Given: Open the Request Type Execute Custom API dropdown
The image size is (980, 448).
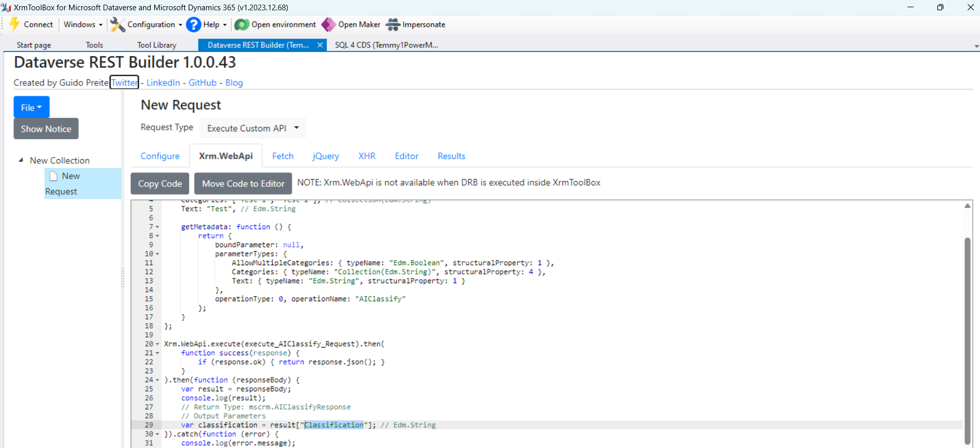Looking at the screenshot, I should (253, 128).
